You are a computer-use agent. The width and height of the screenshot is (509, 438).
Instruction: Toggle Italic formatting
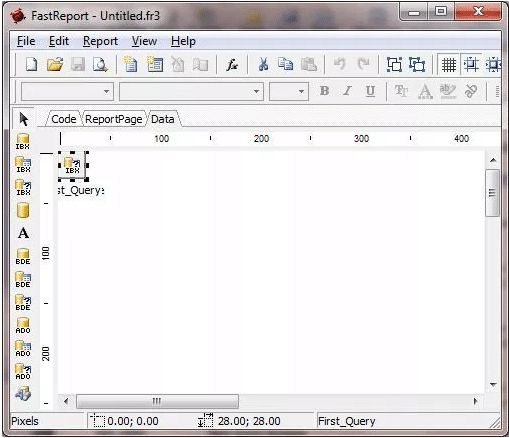347,91
